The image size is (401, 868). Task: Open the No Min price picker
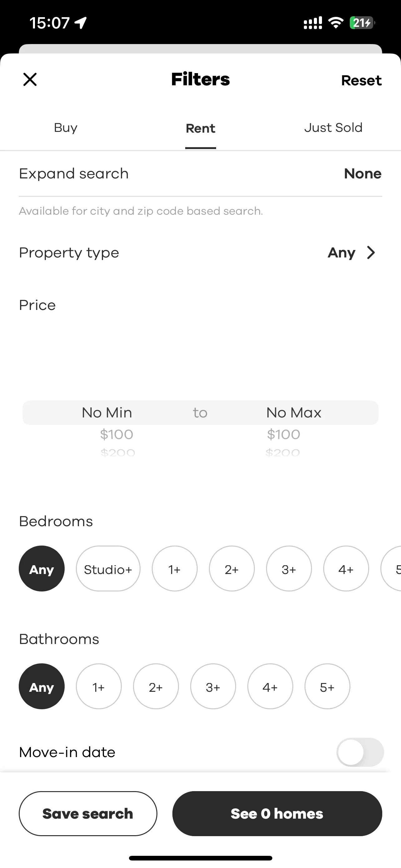pos(107,413)
